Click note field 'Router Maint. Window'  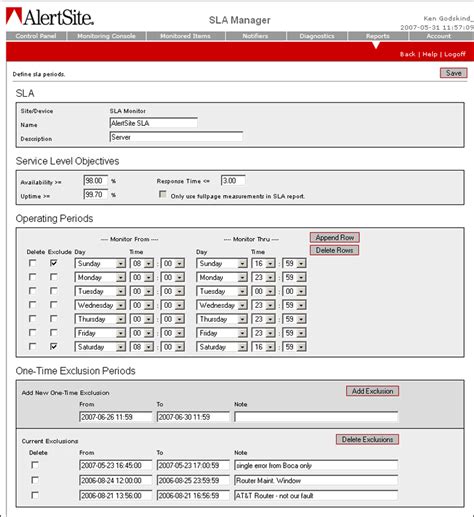pyautogui.click(x=316, y=480)
